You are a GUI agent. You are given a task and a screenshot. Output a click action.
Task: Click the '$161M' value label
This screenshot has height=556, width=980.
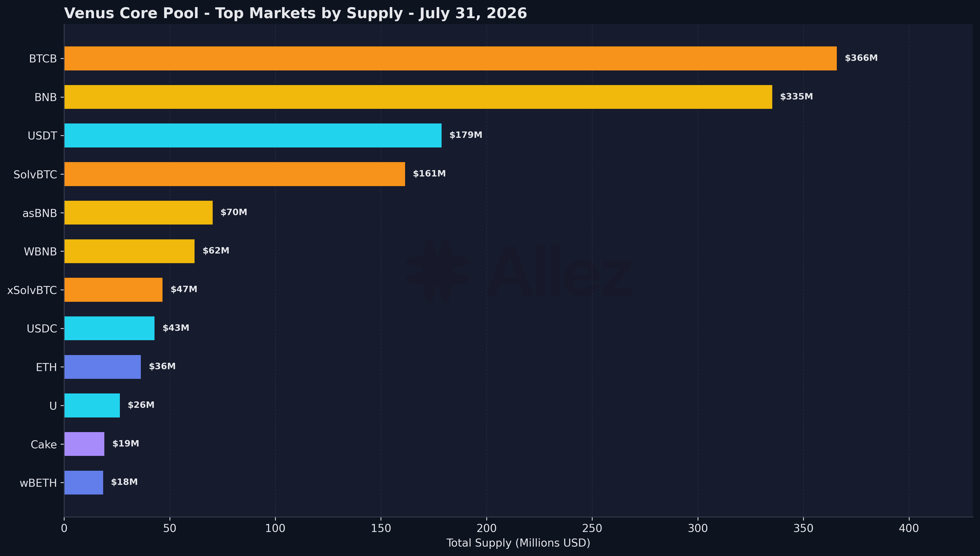pyautogui.click(x=429, y=174)
